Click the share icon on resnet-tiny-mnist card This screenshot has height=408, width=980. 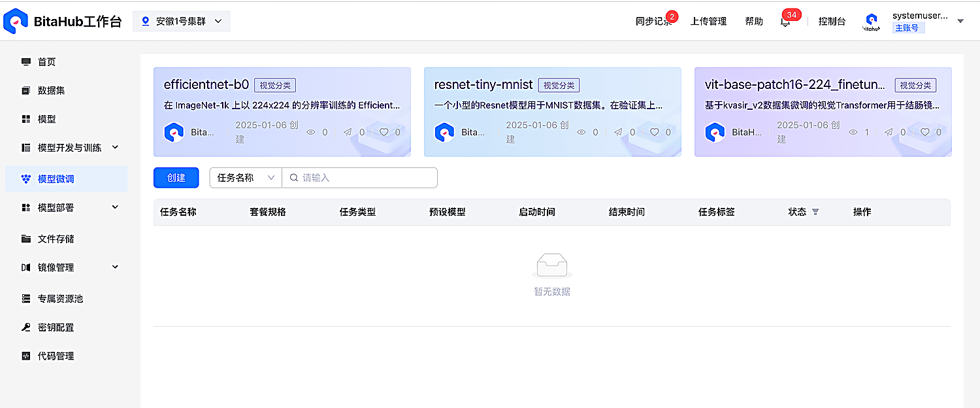[x=618, y=132]
